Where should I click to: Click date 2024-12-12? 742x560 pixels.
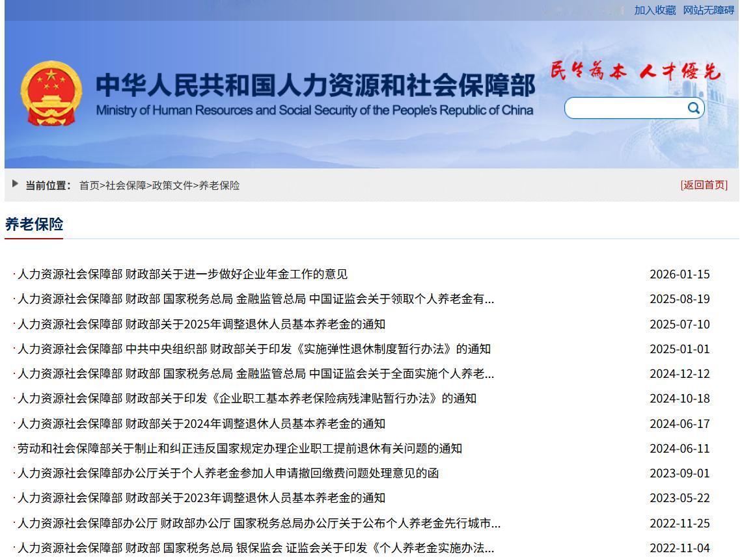[680, 373]
